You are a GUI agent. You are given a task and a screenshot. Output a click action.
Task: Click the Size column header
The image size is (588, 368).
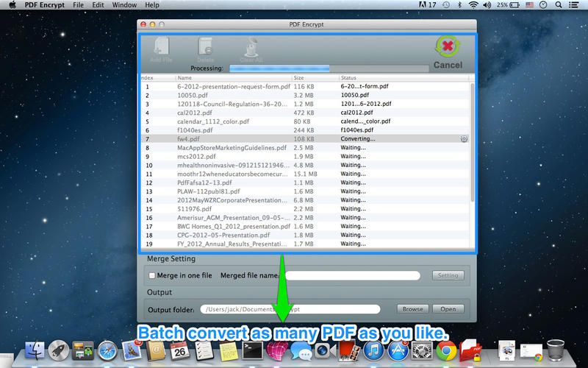[x=315, y=78]
